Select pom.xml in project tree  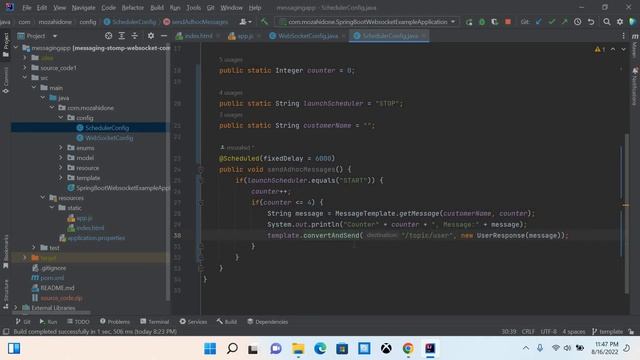[52, 278]
